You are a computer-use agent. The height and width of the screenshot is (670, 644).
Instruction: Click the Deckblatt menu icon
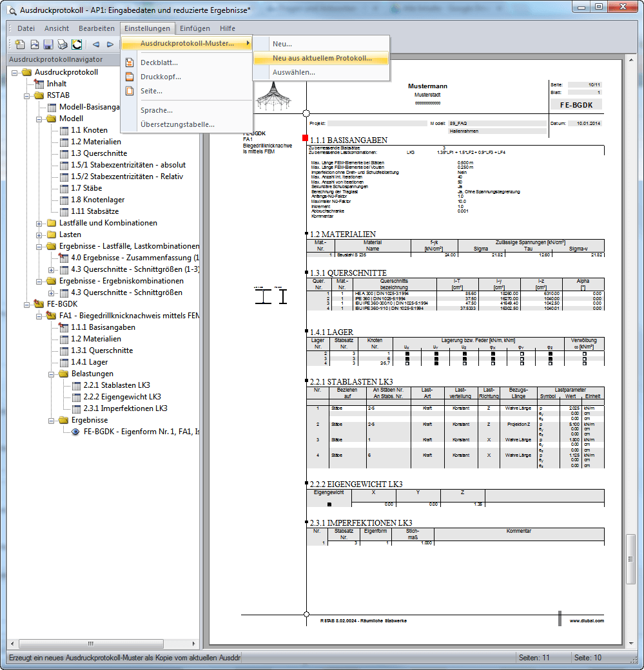coord(130,62)
